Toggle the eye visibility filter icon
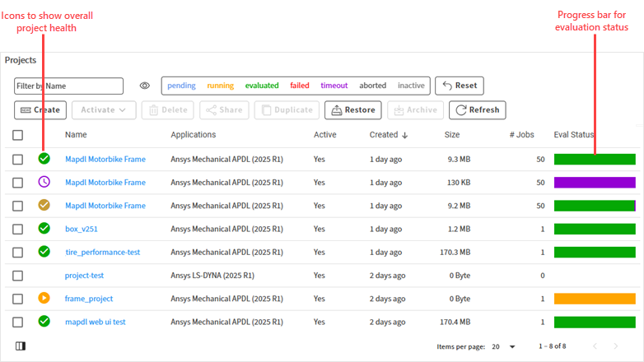 [144, 86]
